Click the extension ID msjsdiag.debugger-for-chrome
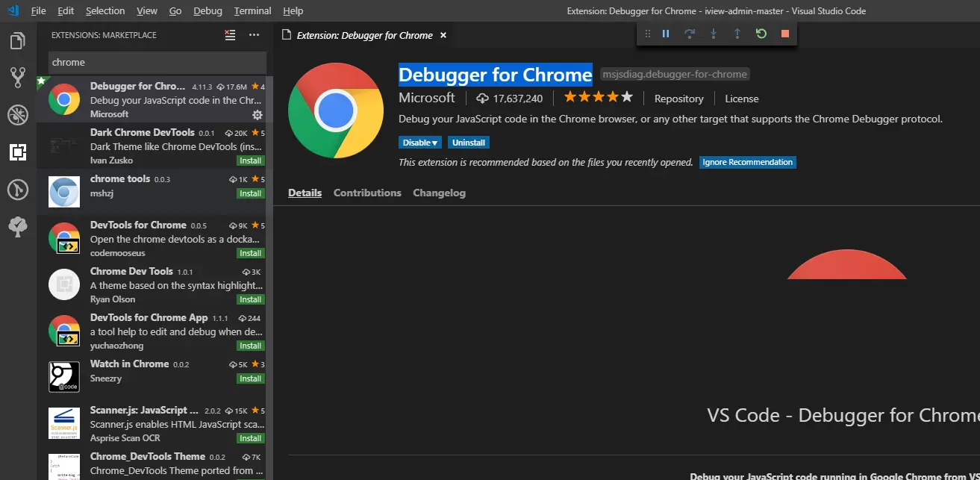Viewport: 980px width, 480px height. (x=675, y=74)
